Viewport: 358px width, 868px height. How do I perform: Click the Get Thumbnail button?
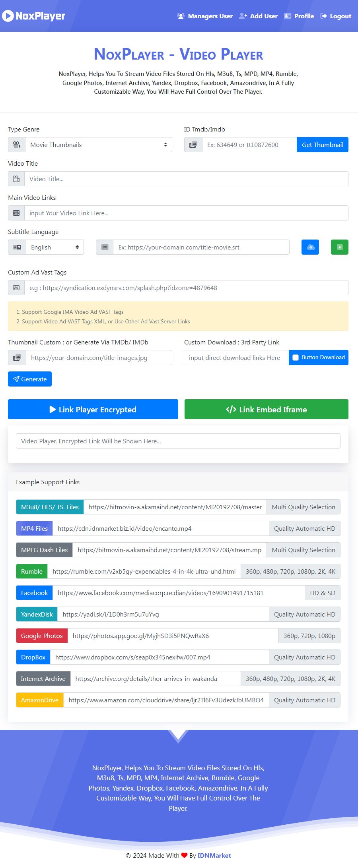[323, 145]
